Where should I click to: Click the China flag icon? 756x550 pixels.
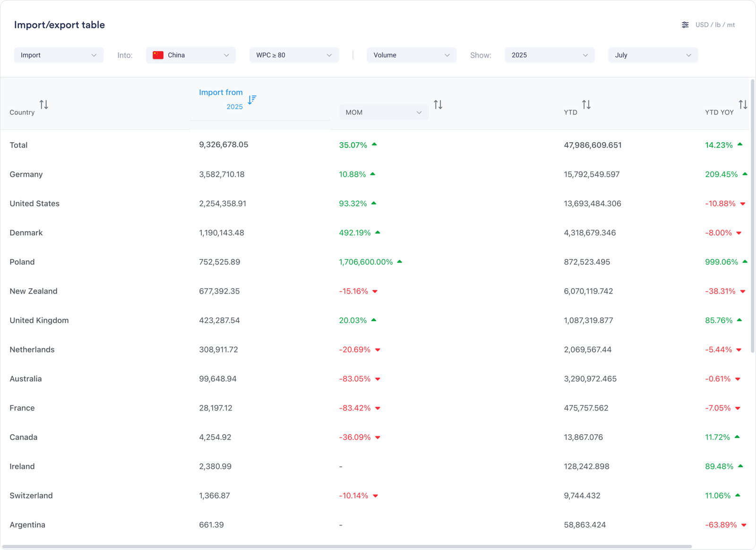(x=158, y=55)
